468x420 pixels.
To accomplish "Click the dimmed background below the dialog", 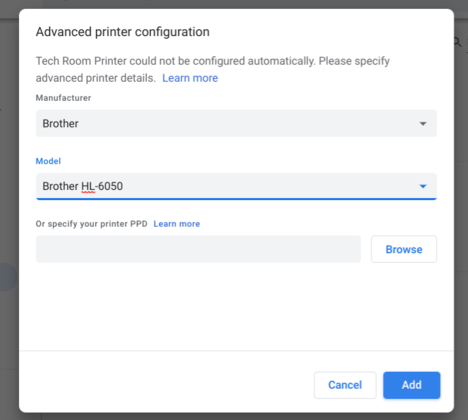I will pos(233,417).
